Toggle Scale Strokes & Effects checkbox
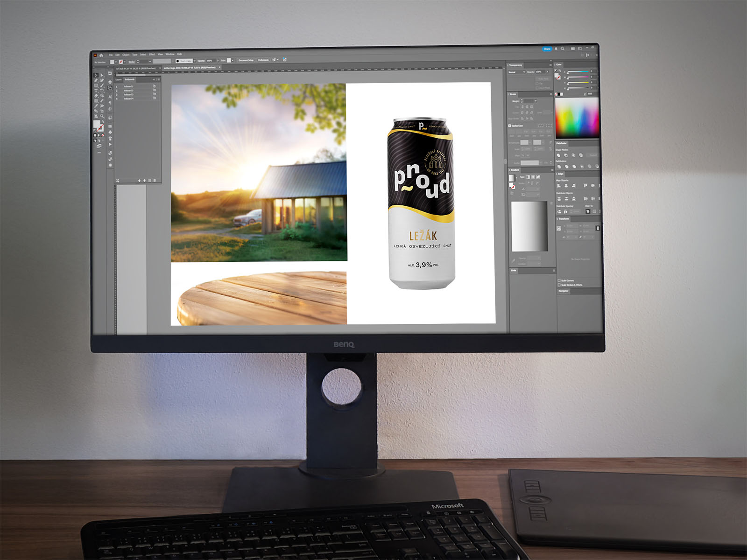Image resolution: width=747 pixels, height=560 pixels. [x=559, y=285]
